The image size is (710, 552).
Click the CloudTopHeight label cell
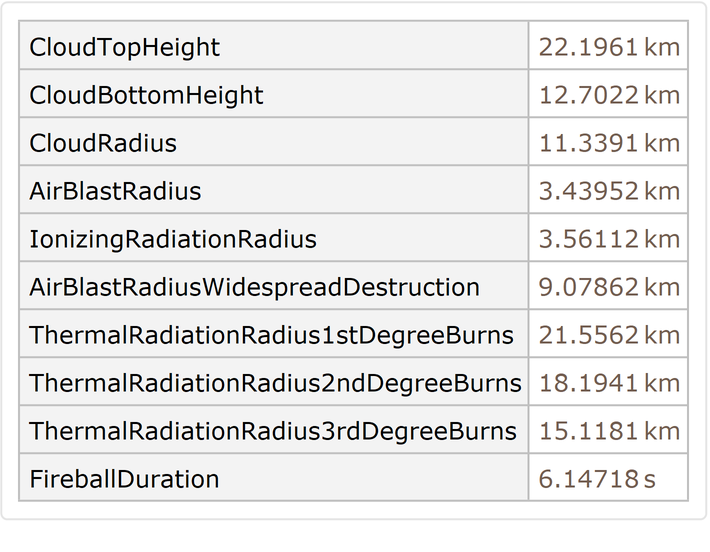point(125,47)
